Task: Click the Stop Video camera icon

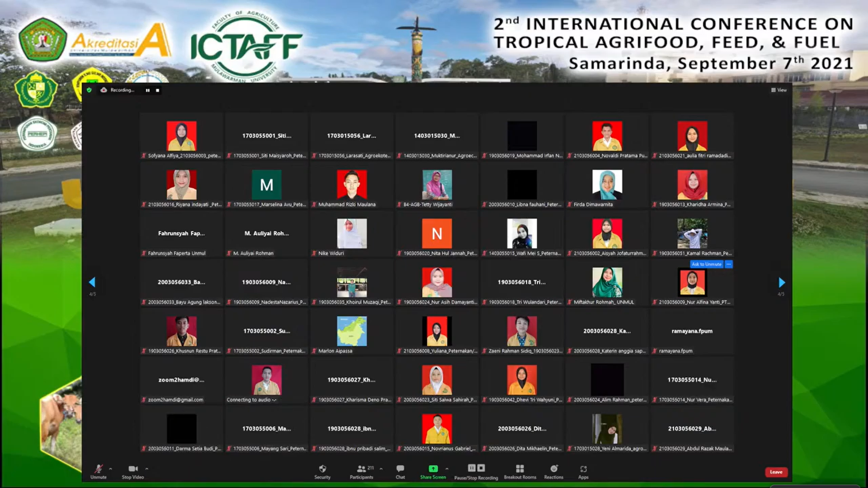Action: (133, 469)
